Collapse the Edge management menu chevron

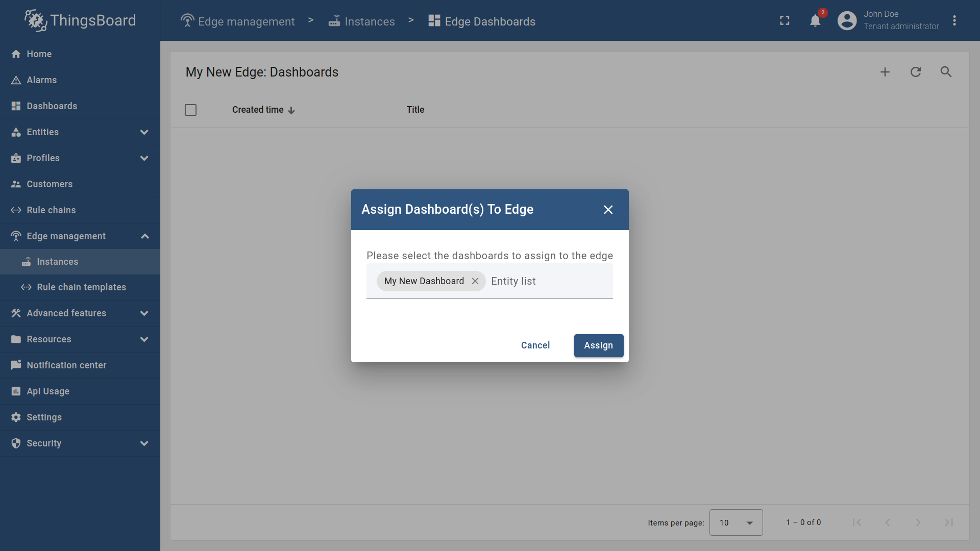point(144,236)
